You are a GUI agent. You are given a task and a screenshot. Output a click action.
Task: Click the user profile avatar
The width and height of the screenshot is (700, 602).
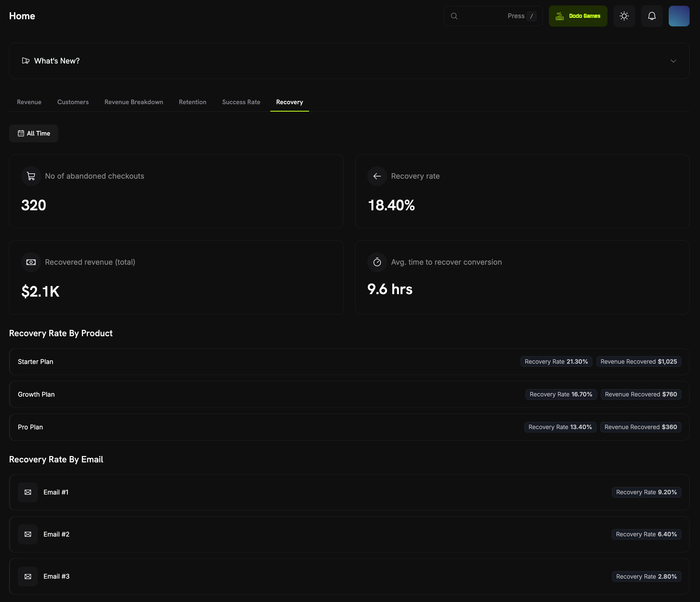coord(679,16)
